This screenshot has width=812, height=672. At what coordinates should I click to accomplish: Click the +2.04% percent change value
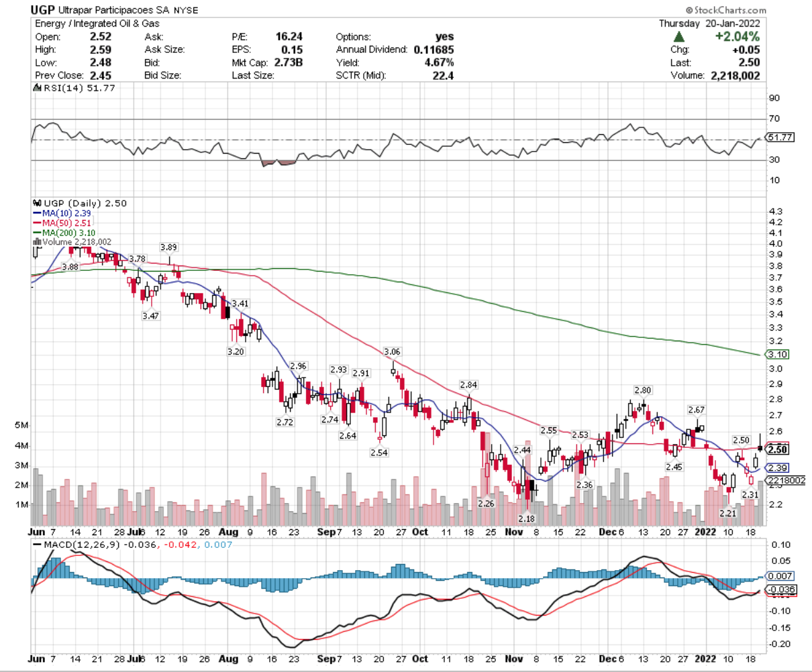(x=737, y=37)
